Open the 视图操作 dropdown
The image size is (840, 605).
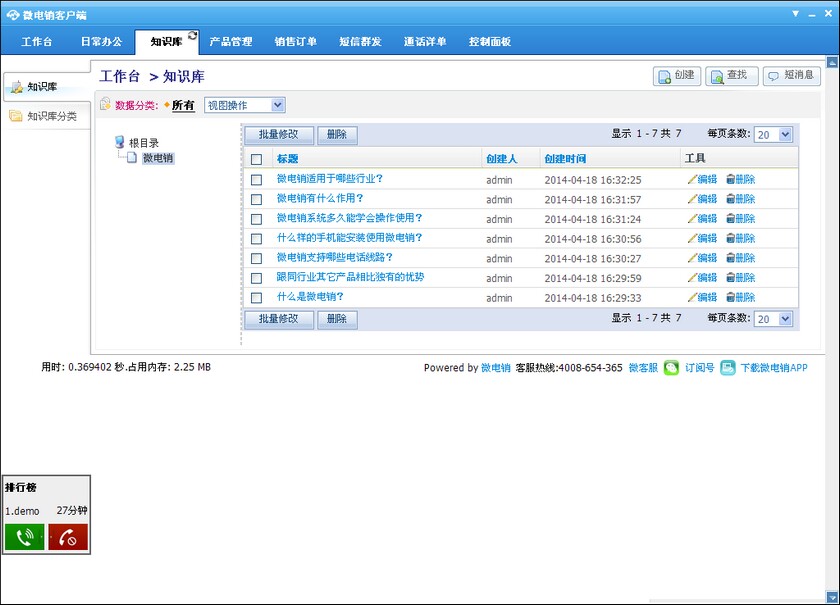245,105
